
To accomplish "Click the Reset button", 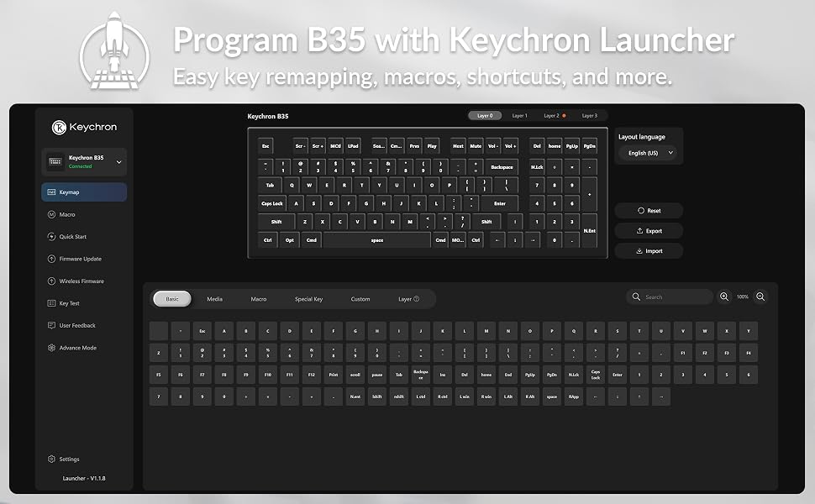I will click(x=649, y=211).
